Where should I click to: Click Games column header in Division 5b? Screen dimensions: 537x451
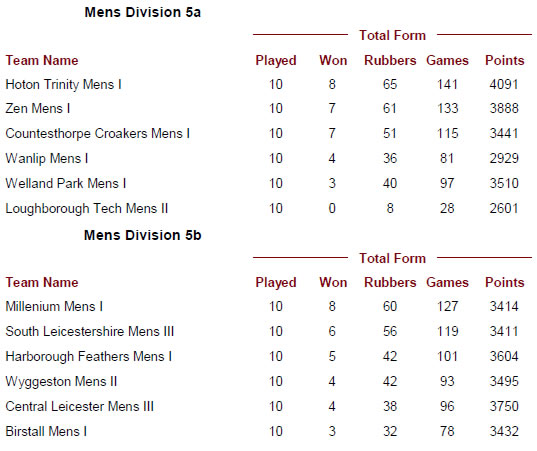coord(447,283)
